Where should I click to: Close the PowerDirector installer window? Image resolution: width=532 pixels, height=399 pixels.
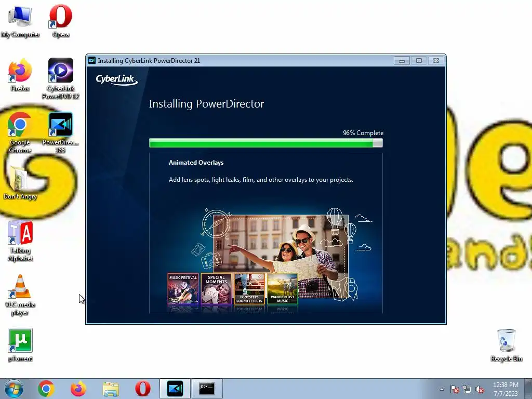click(x=436, y=61)
